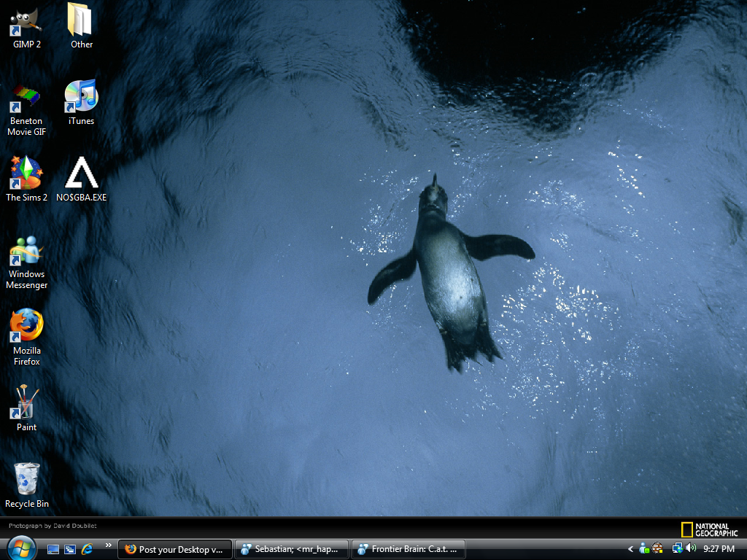Image resolution: width=747 pixels, height=560 pixels.
Task: Expand the Quick Launch overflow chevron
Action: [x=109, y=545]
